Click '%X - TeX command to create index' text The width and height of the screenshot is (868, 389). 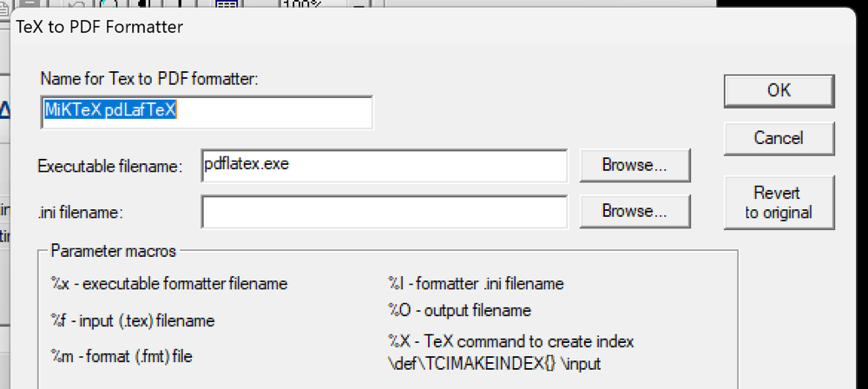[510, 340]
